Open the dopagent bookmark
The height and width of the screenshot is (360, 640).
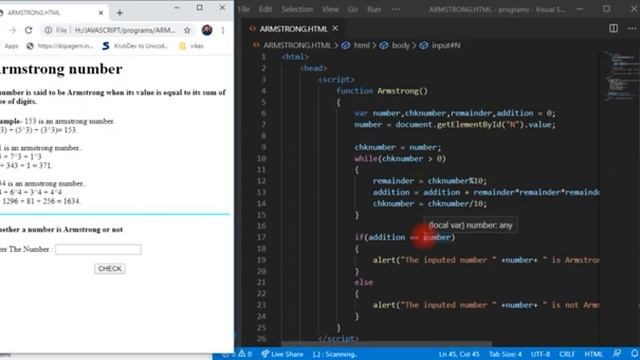pos(60,46)
